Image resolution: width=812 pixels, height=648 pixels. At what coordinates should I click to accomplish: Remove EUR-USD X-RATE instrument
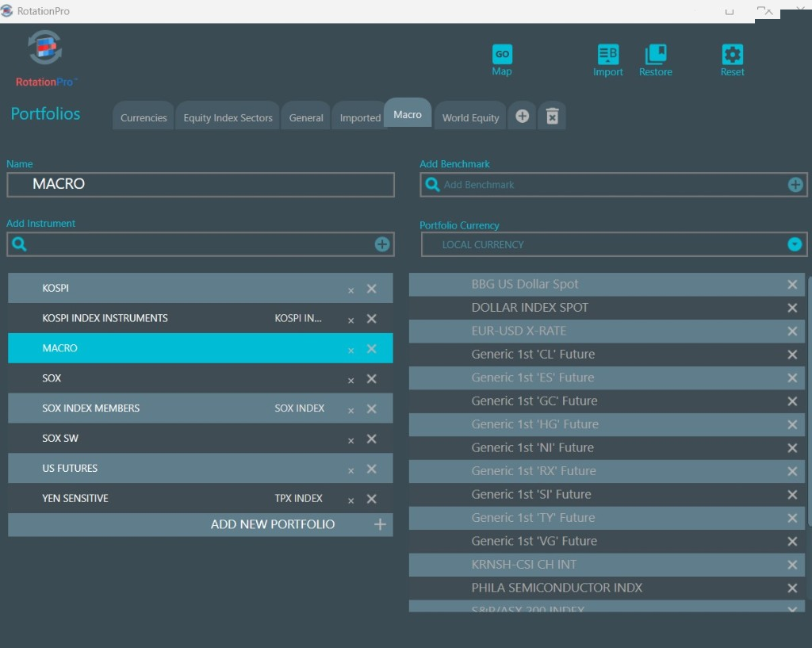pyautogui.click(x=792, y=331)
